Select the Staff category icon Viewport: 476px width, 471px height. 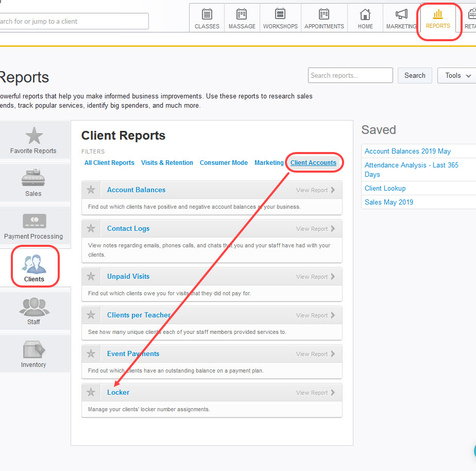pos(34,306)
